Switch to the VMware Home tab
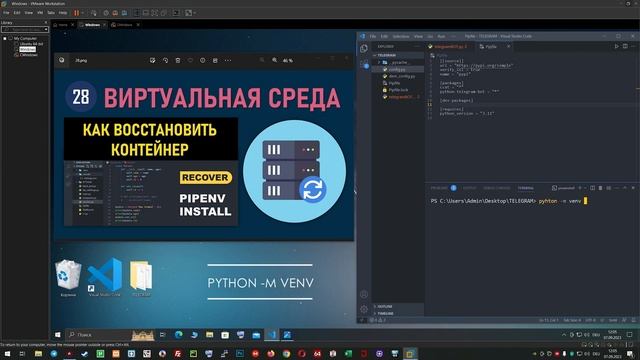The image size is (640, 360). (x=63, y=25)
